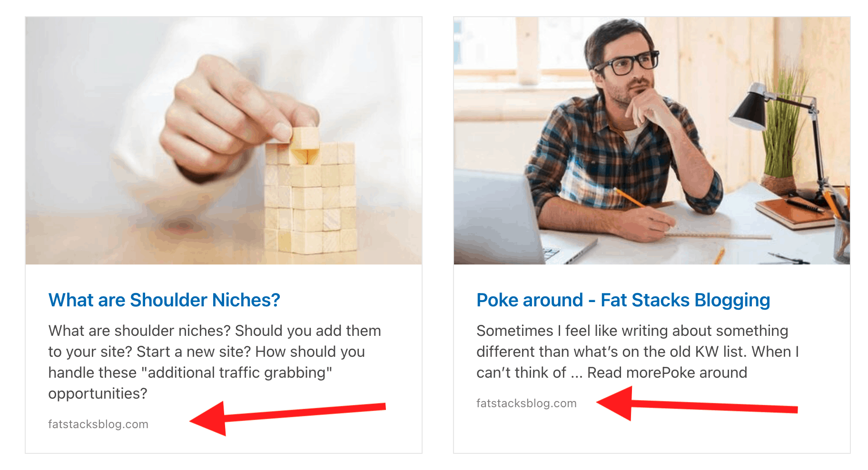This screenshot has width=868, height=470.
Task: Open the "What are Shoulder Niches?" title link
Action: [164, 300]
